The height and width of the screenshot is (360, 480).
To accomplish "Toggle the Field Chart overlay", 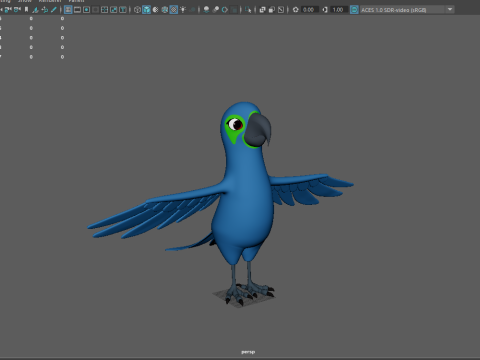I will click(104, 10).
